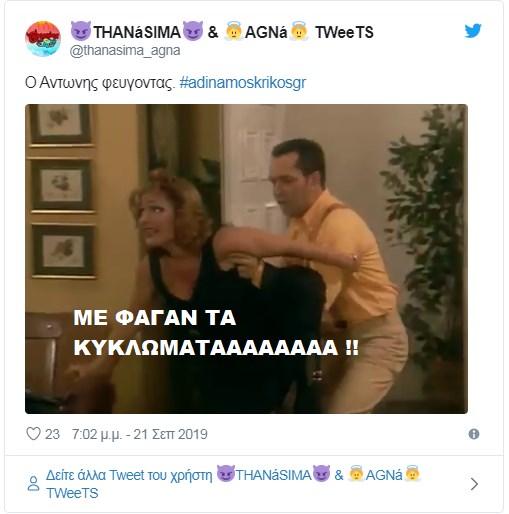Click the first purple devil emoji in header name
Viewport: 509px width, 514px height.
(81, 31)
